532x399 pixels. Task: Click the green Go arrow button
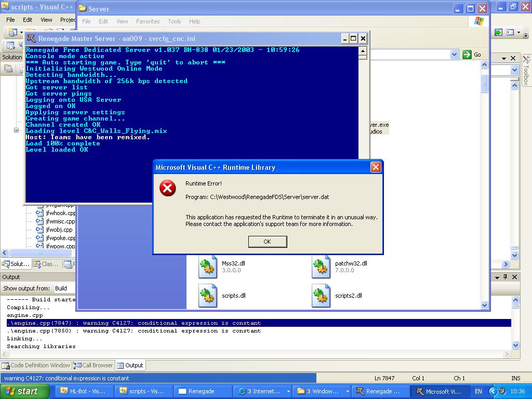point(467,55)
